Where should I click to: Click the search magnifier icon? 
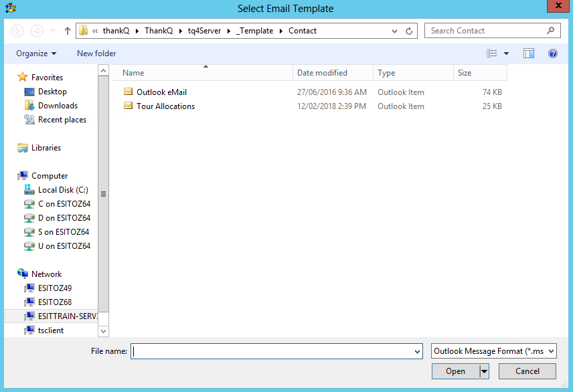(x=551, y=31)
